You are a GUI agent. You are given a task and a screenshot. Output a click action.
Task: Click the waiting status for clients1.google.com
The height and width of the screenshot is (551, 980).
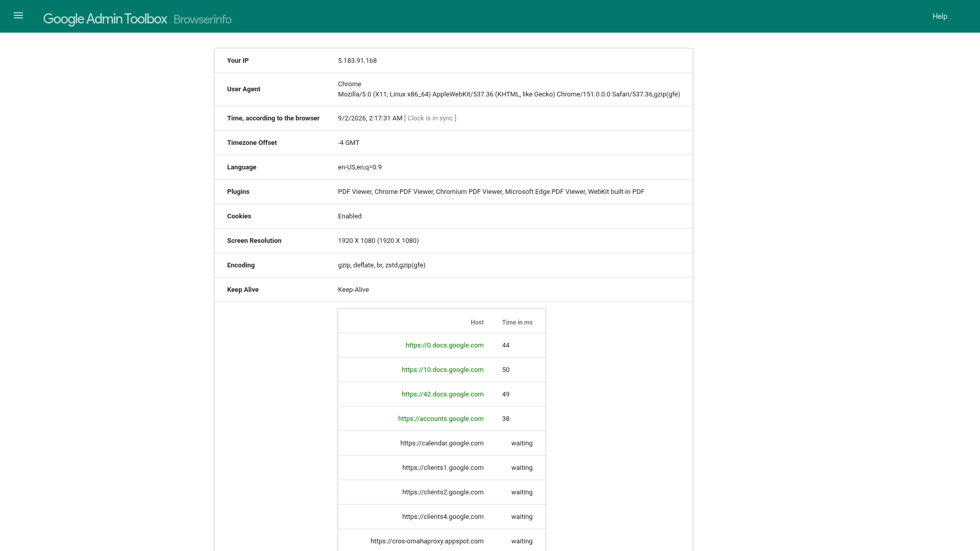(522, 468)
